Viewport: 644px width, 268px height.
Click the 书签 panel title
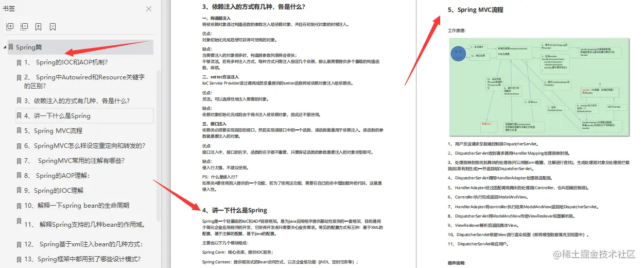9,9
